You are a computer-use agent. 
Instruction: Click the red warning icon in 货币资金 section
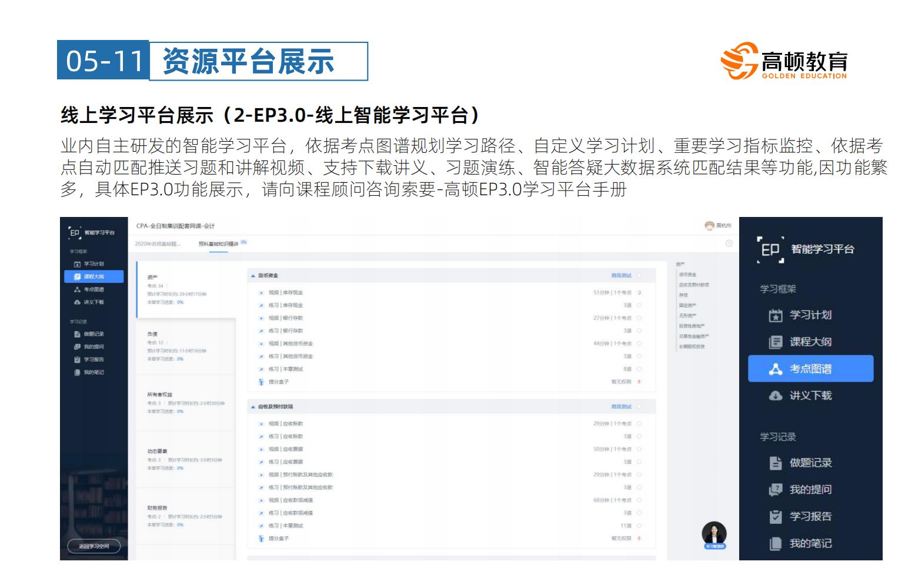pyautogui.click(x=639, y=382)
